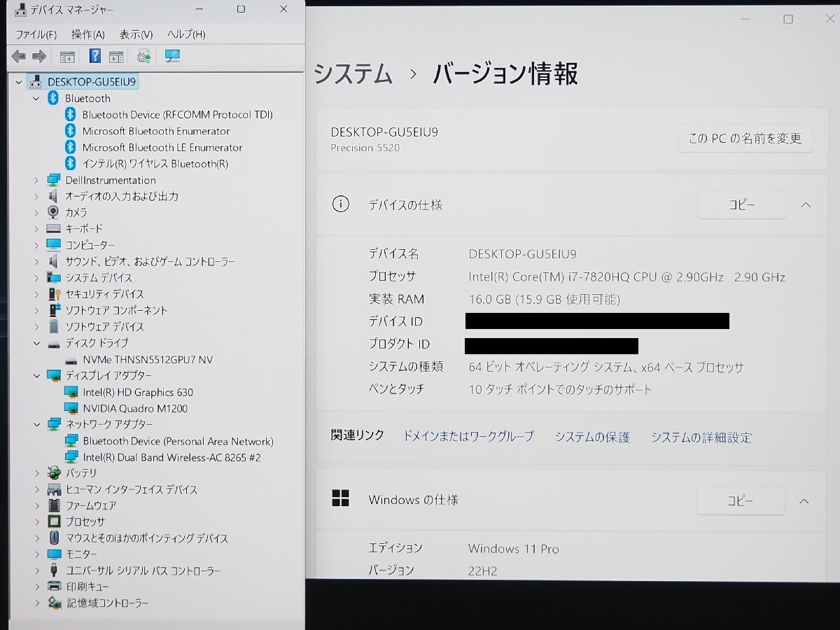
Task: Click the Back arrow in Device Manager toolbar
Action: [19, 56]
